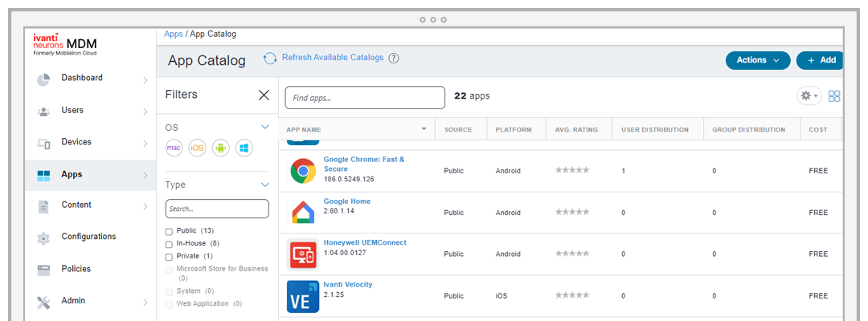Viewport: 868px width, 321px height.
Task: Click the Type filter search box
Action: (217, 209)
